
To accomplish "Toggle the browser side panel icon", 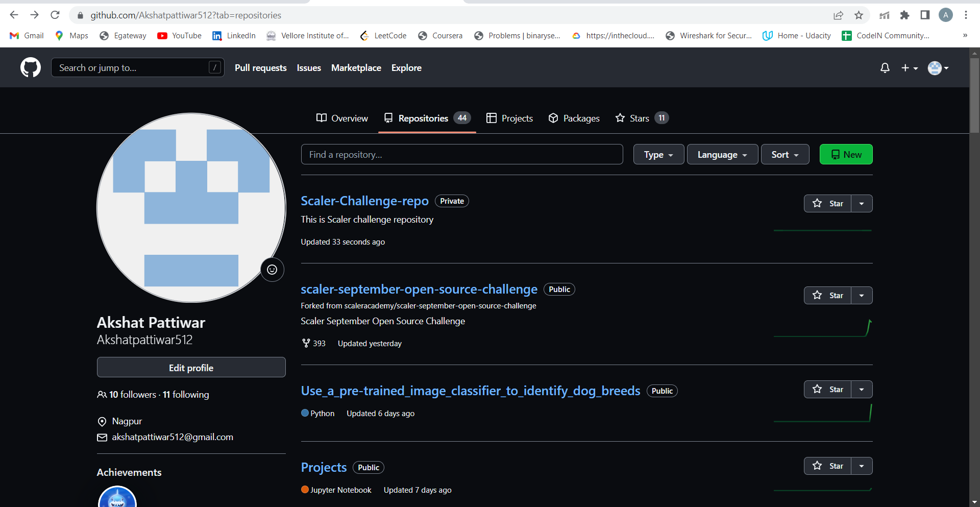I will [925, 15].
